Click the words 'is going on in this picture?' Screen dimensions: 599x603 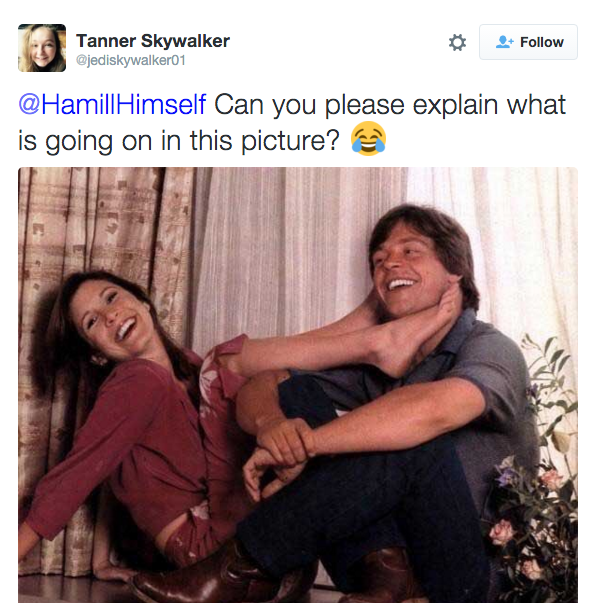click(x=179, y=141)
